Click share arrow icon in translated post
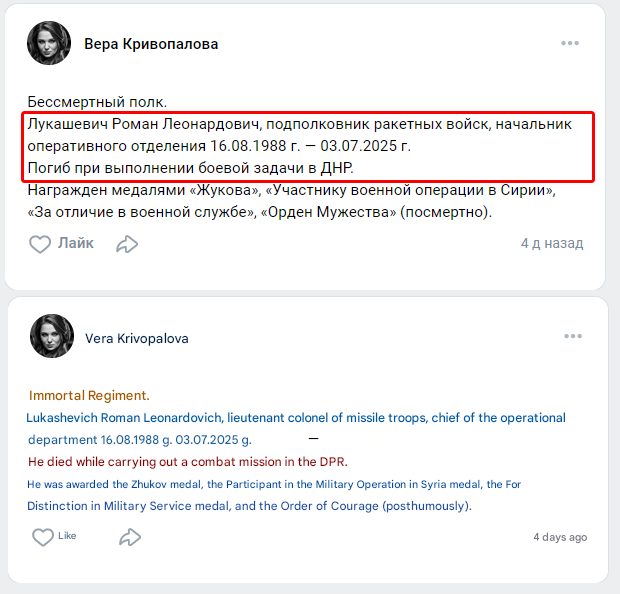 click(130, 537)
